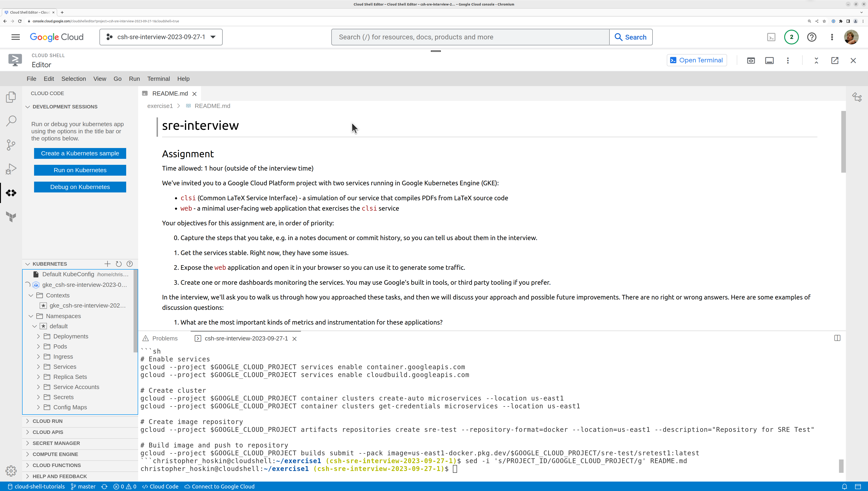Click the Create a Kubernetes sample button
The width and height of the screenshot is (868, 491).
[x=80, y=153]
